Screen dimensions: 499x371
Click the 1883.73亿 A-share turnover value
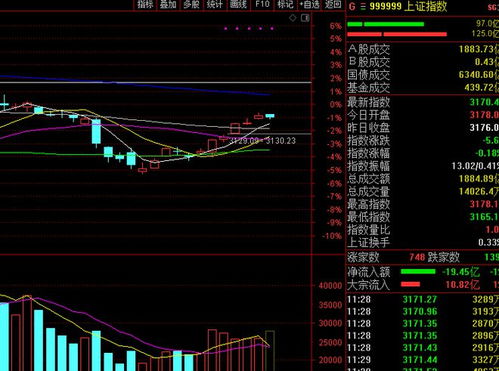tap(479, 49)
